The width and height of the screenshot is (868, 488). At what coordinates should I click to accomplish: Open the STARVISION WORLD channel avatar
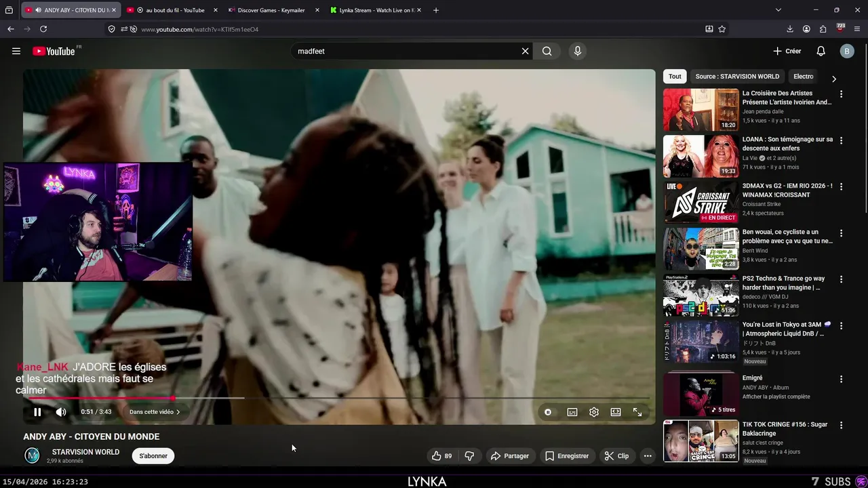coord(32,455)
